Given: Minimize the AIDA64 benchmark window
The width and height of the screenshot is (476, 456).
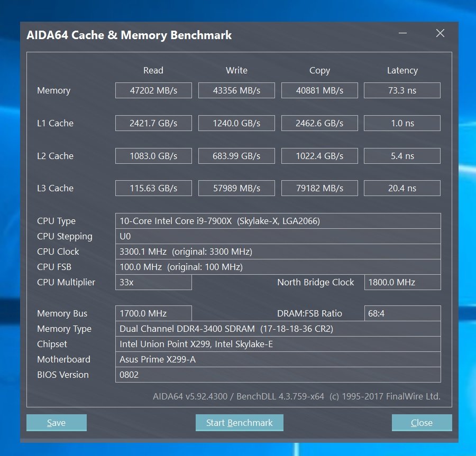Looking at the screenshot, I should (x=403, y=33).
